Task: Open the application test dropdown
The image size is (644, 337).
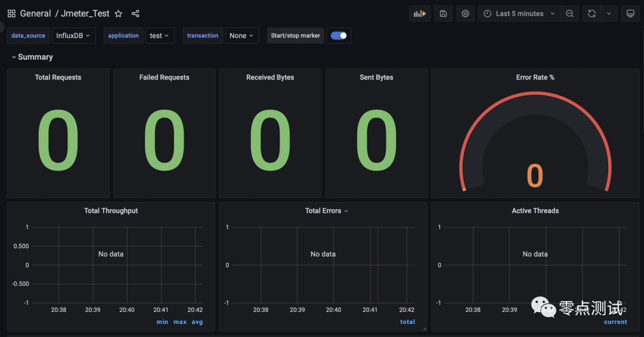Action: click(160, 36)
